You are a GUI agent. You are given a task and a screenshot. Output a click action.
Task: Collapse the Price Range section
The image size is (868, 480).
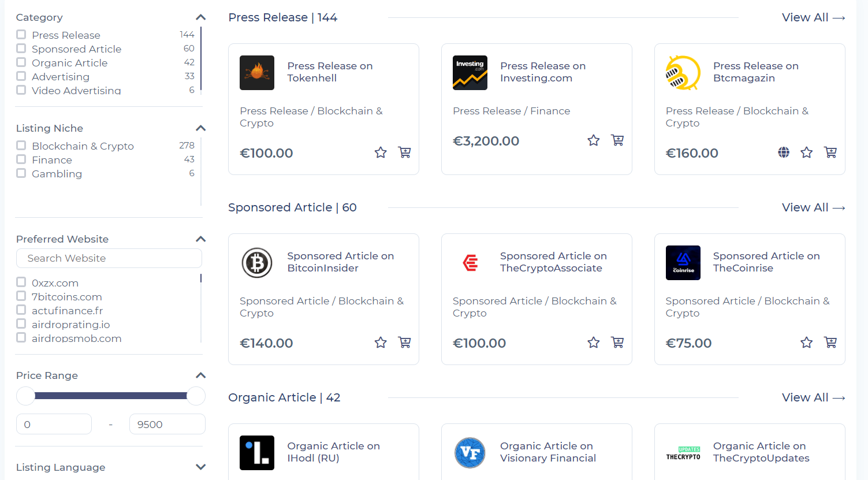coord(200,375)
